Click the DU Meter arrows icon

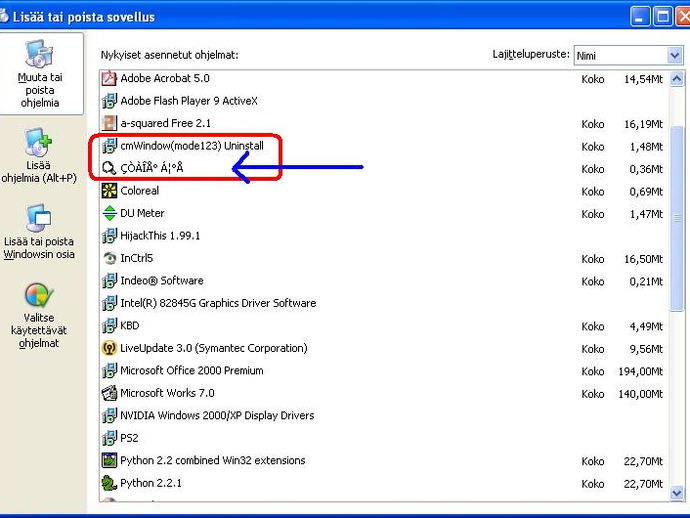point(109,213)
